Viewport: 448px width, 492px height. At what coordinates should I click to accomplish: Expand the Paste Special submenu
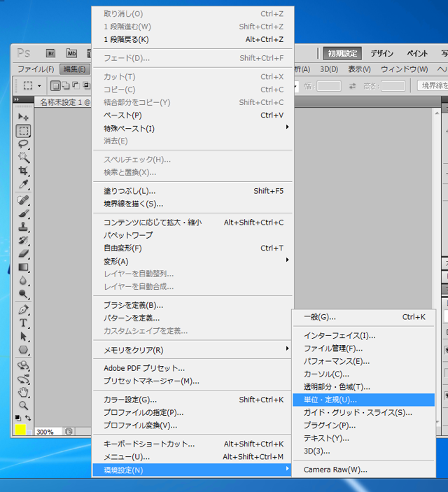click(192, 128)
